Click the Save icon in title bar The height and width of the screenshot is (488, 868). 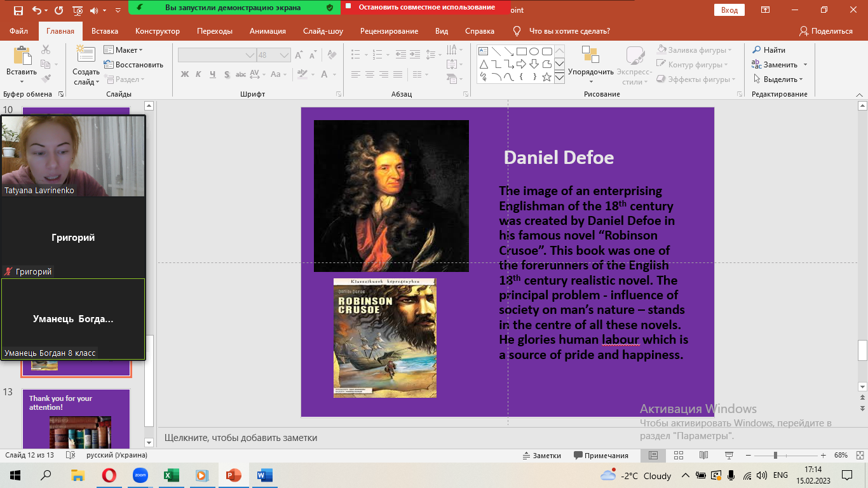coord(18,10)
